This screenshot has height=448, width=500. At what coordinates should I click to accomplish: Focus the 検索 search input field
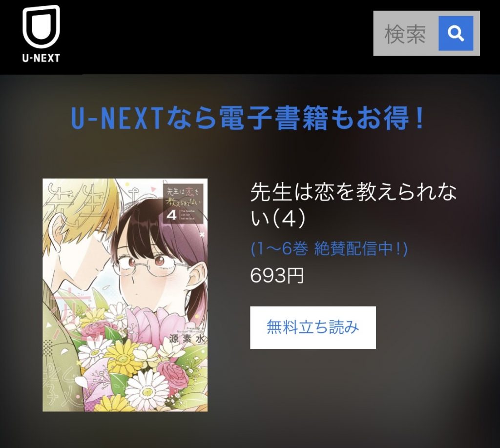click(406, 33)
